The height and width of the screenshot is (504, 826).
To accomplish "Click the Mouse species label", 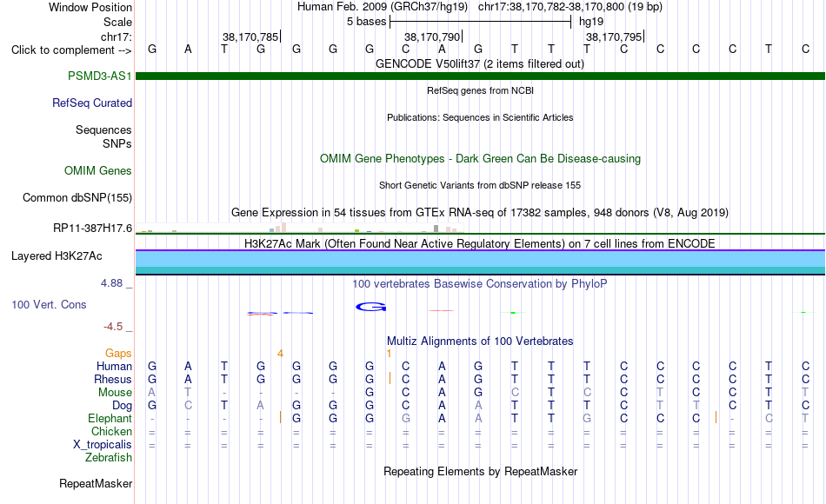I will pos(115,393).
